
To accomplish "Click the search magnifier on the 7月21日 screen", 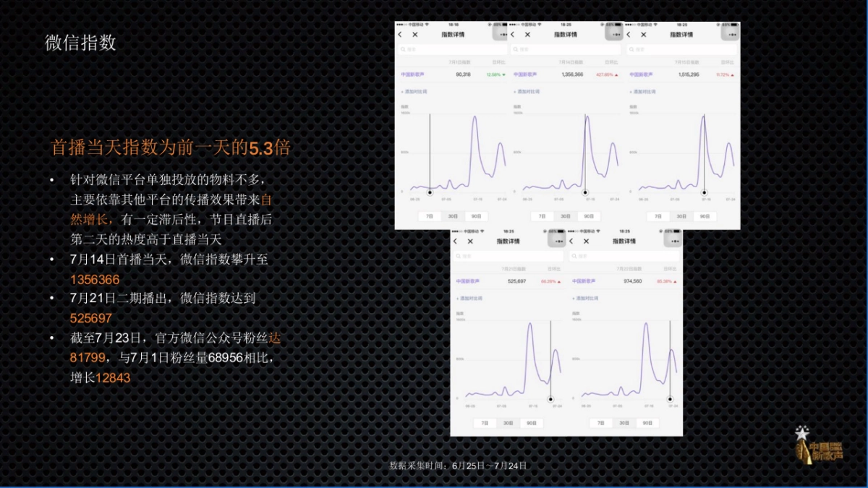I will 459,256.
